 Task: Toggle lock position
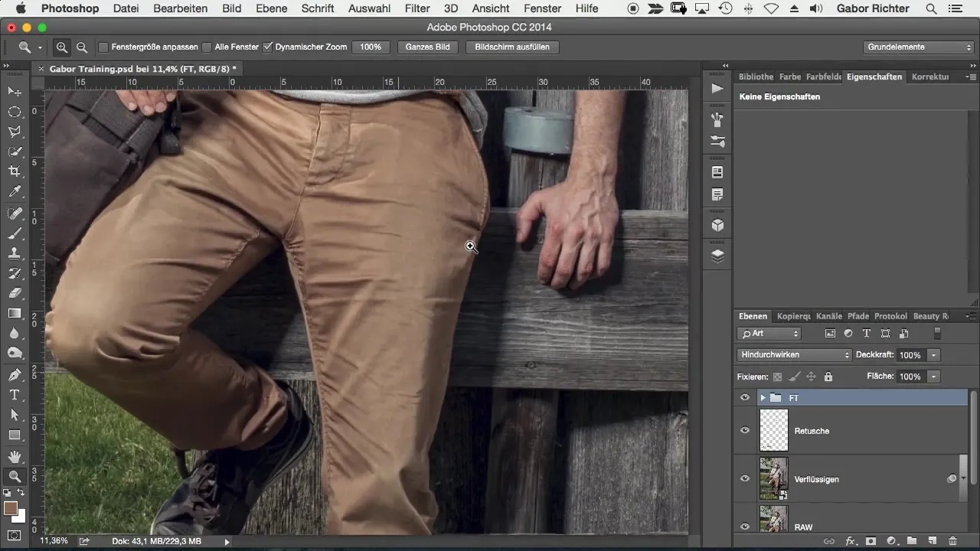tap(811, 377)
